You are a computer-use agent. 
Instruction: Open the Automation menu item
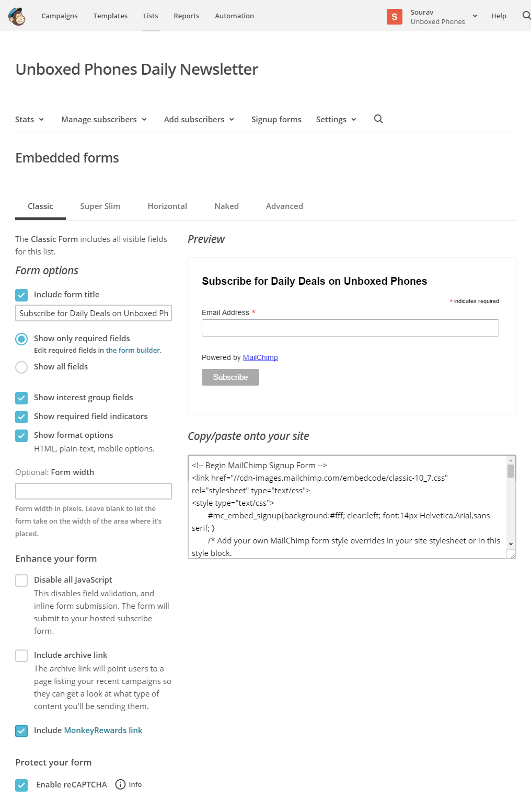234,16
